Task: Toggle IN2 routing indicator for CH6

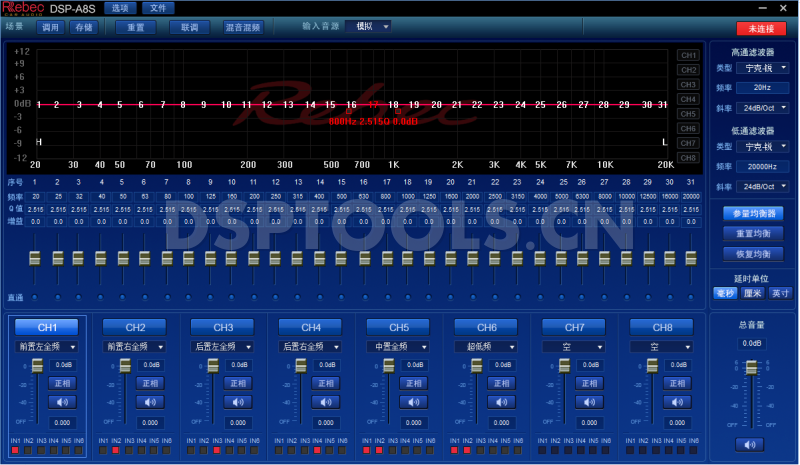Action: pos(467,450)
